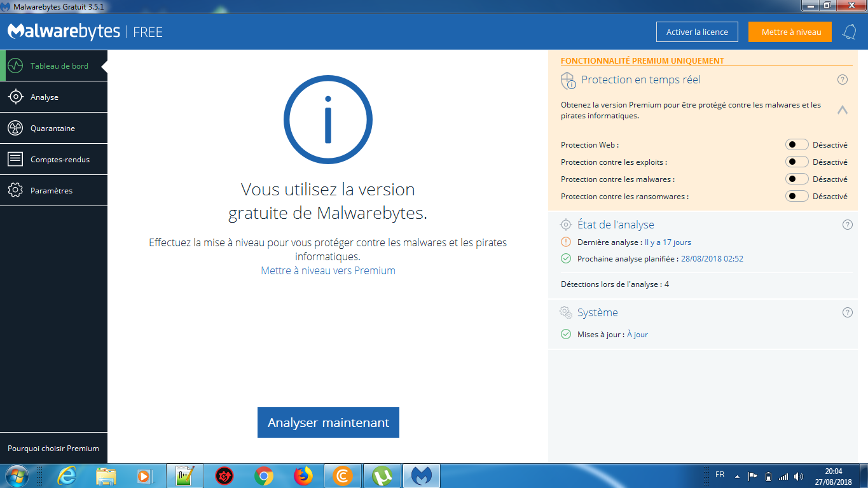Open the Quarantaine section

[x=53, y=128]
